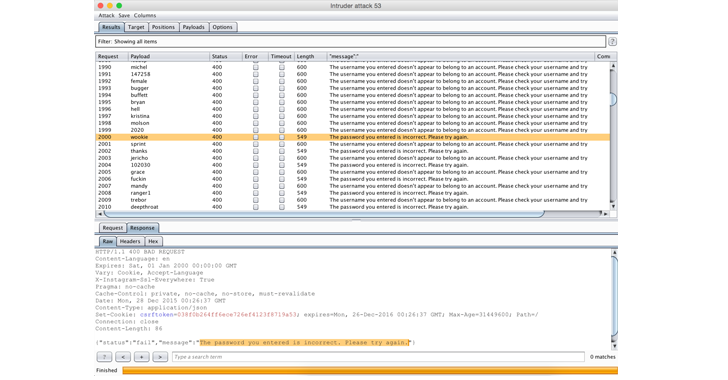Click the search help '?' button
The width and height of the screenshot is (728, 380).
point(104,357)
